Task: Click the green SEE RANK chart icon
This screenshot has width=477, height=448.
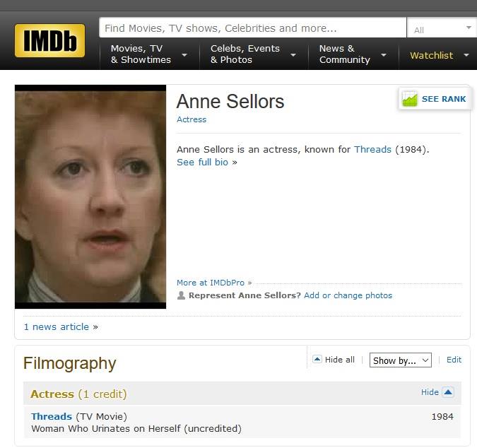Action: (x=409, y=99)
